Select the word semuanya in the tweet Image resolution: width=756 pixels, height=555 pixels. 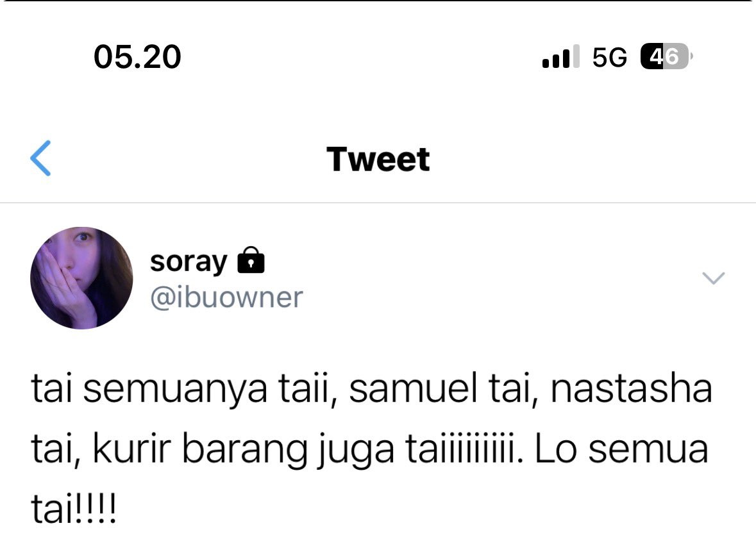pyautogui.click(x=174, y=390)
